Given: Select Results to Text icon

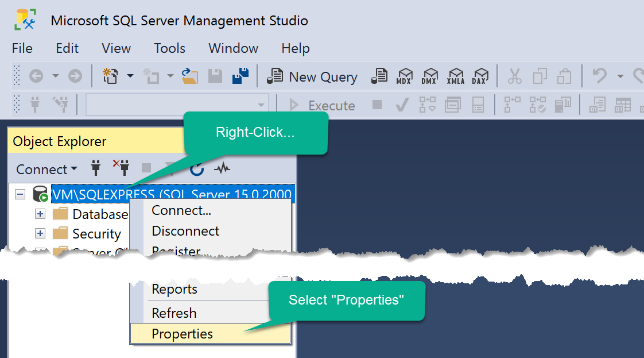Looking at the screenshot, I should coord(598,105).
